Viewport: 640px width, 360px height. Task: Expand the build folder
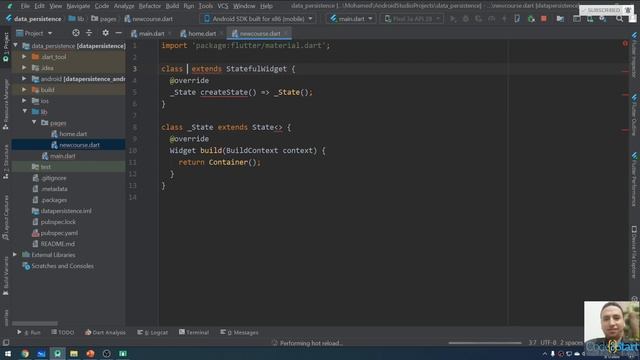point(24,89)
